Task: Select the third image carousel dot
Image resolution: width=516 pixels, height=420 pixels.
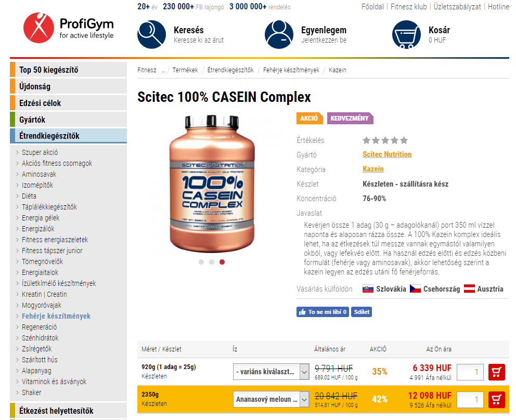Action: click(222, 262)
